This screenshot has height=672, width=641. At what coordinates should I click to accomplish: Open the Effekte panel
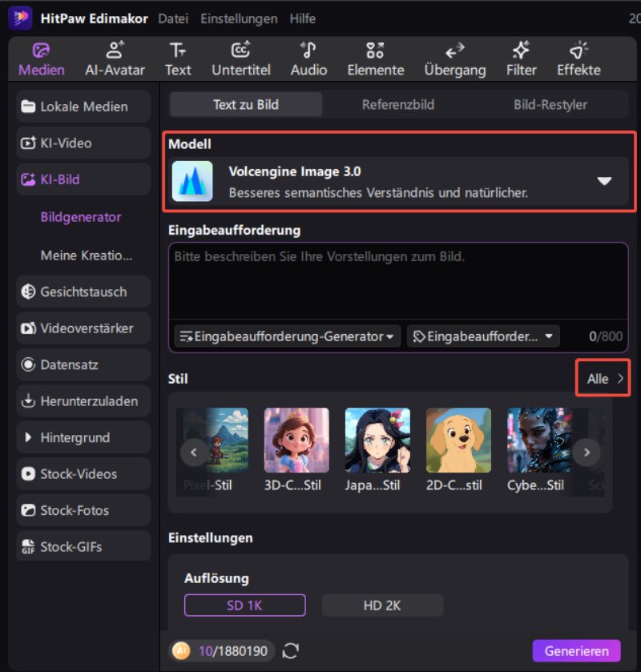(579, 59)
